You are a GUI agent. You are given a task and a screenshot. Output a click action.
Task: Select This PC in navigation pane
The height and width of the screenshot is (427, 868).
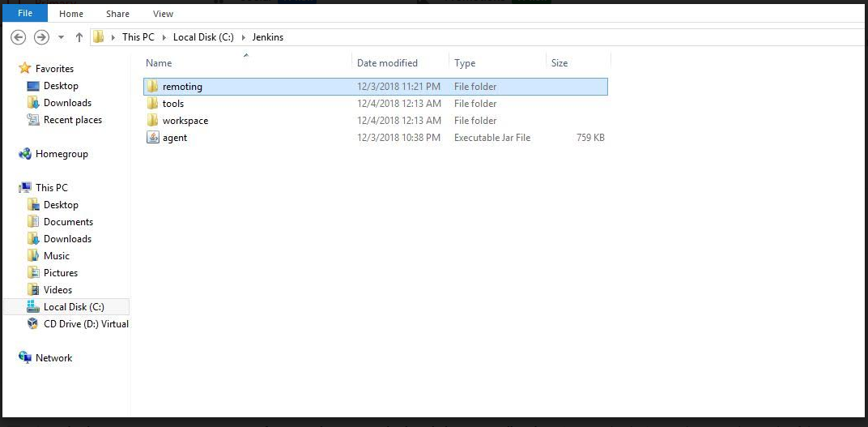52,188
